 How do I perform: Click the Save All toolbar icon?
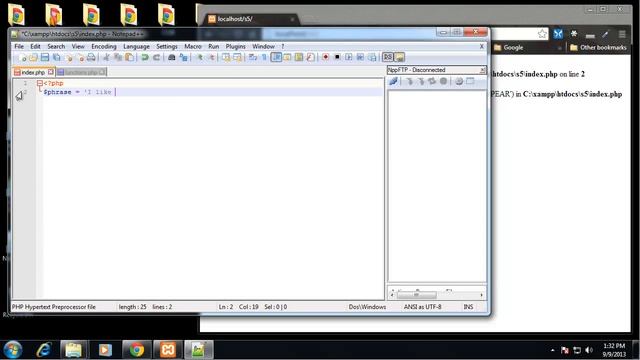pyautogui.click(x=56, y=58)
